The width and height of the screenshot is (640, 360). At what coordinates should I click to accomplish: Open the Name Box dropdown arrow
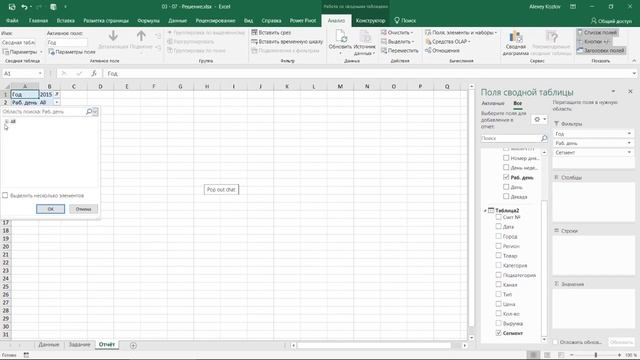[40, 73]
